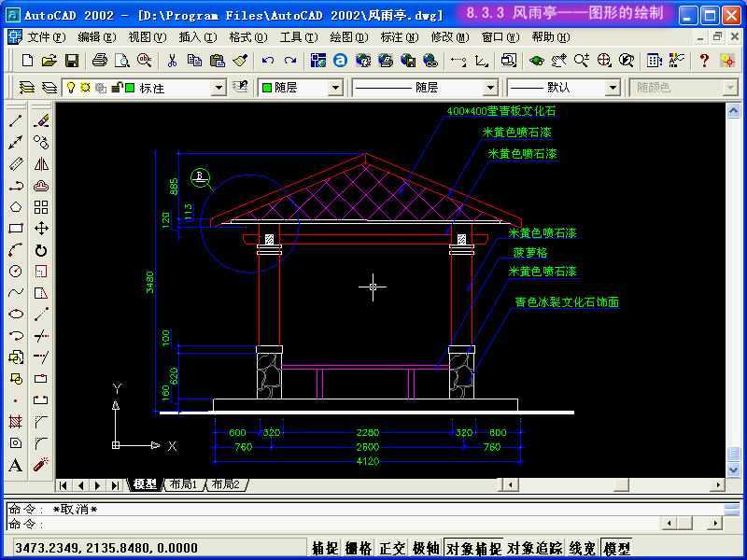The width and height of the screenshot is (747, 560).
Task: Choose the Rotate tool
Action: tap(41, 250)
